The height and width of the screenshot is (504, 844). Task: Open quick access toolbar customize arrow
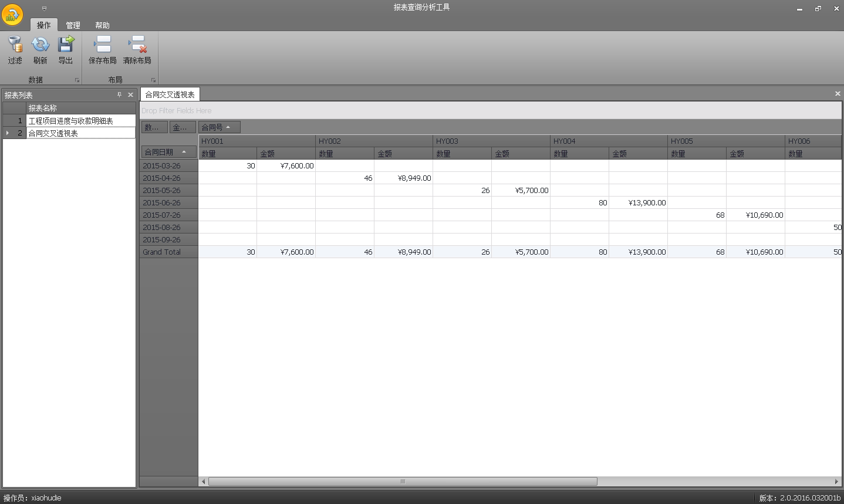click(x=44, y=8)
